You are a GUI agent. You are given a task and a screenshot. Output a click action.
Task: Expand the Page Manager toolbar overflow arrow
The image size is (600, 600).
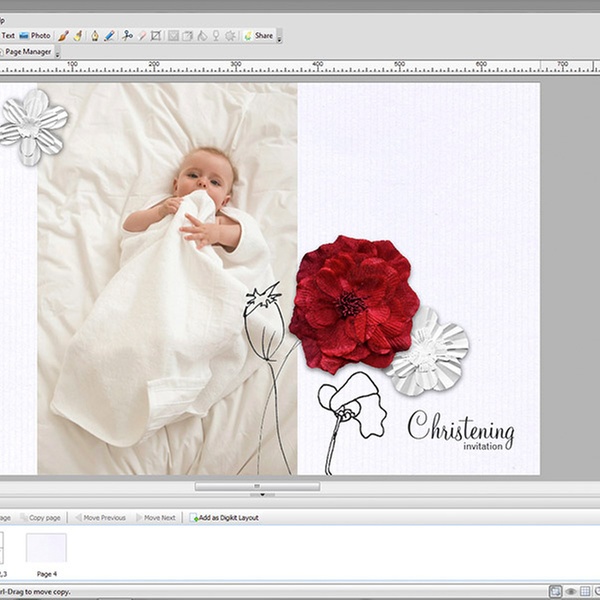[58, 52]
